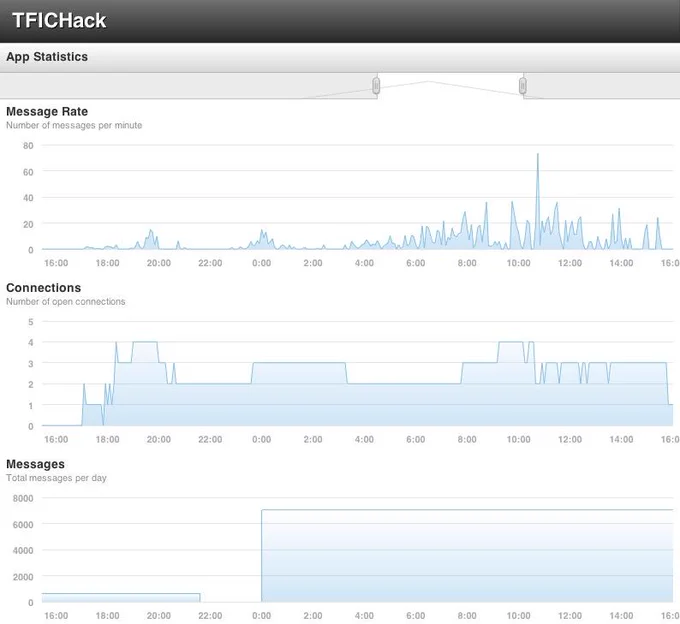Click the 4:00 label under Messages chart
The image size is (680, 624).
point(364,616)
